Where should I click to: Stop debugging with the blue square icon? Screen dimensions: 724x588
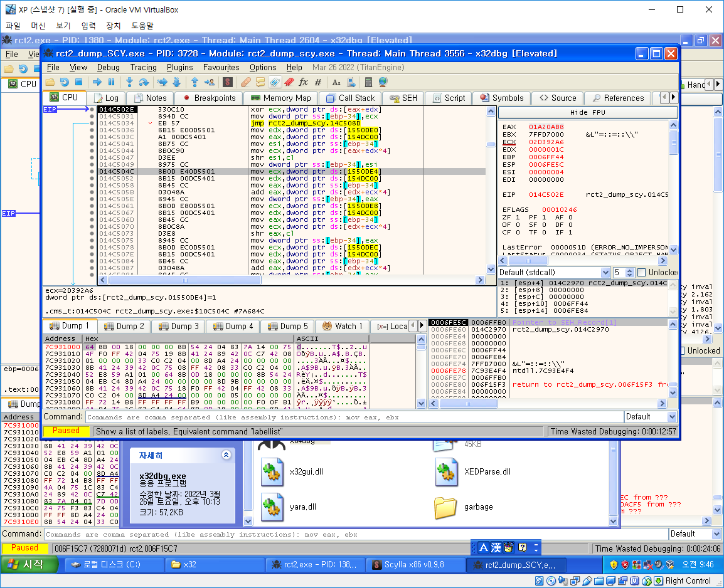[78, 82]
